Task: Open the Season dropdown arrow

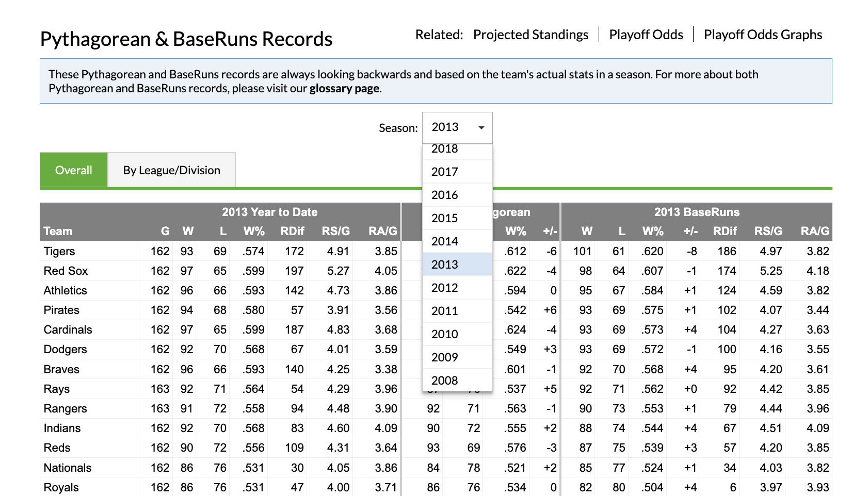Action: [x=481, y=127]
